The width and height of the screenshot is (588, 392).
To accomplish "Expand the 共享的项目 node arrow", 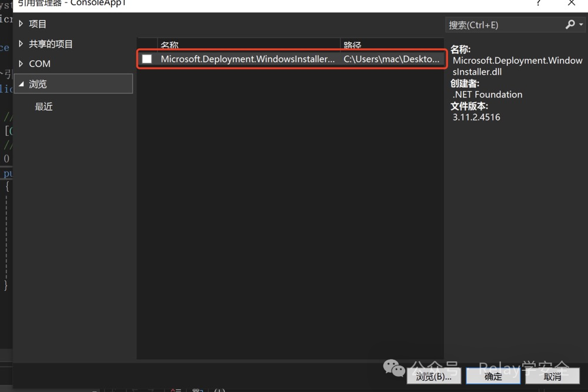I will point(21,44).
